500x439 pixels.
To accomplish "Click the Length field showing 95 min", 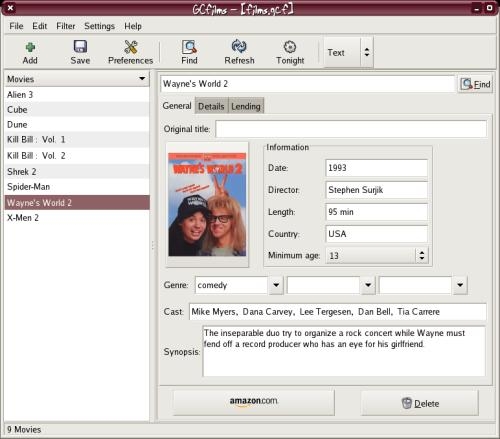I will (376, 212).
